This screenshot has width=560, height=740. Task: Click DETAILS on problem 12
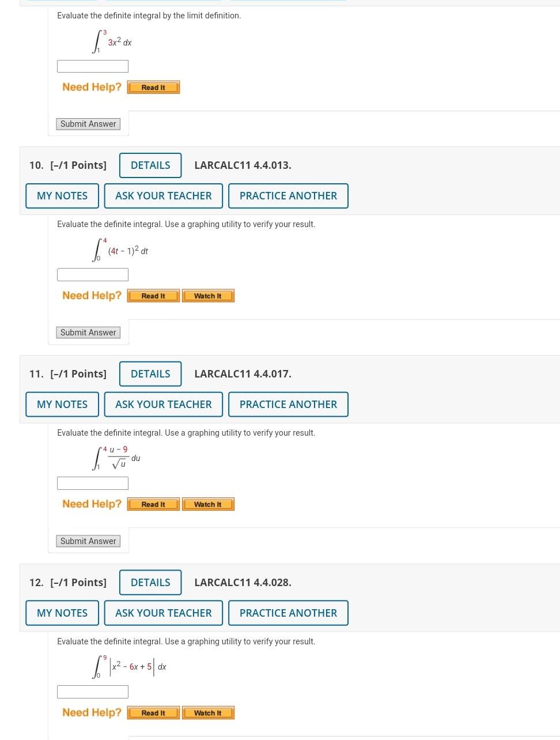(150, 582)
